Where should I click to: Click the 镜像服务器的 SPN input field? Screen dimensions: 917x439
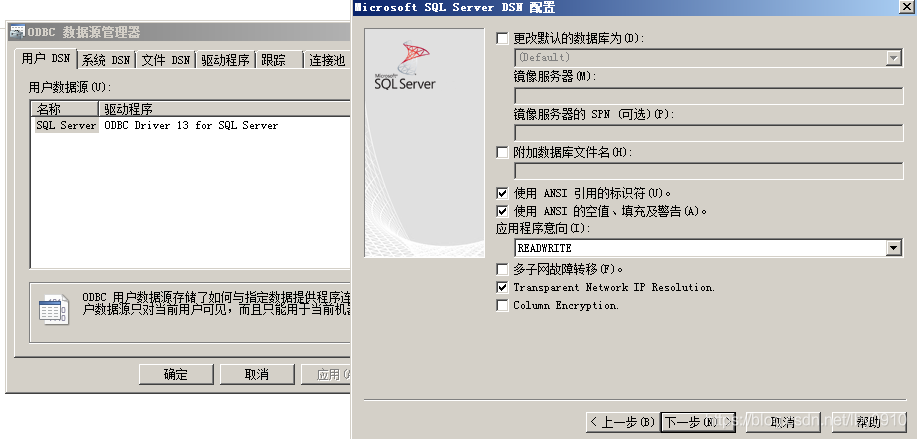[x=709, y=133]
